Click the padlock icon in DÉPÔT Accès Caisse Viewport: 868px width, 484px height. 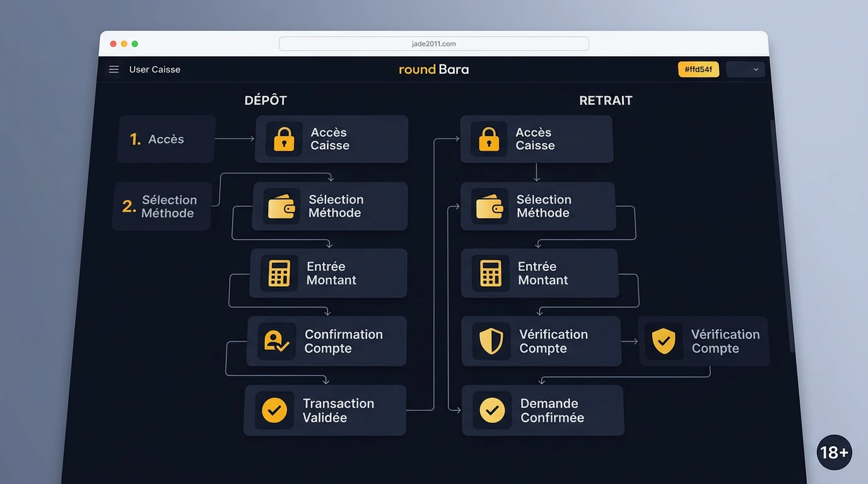tap(284, 139)
